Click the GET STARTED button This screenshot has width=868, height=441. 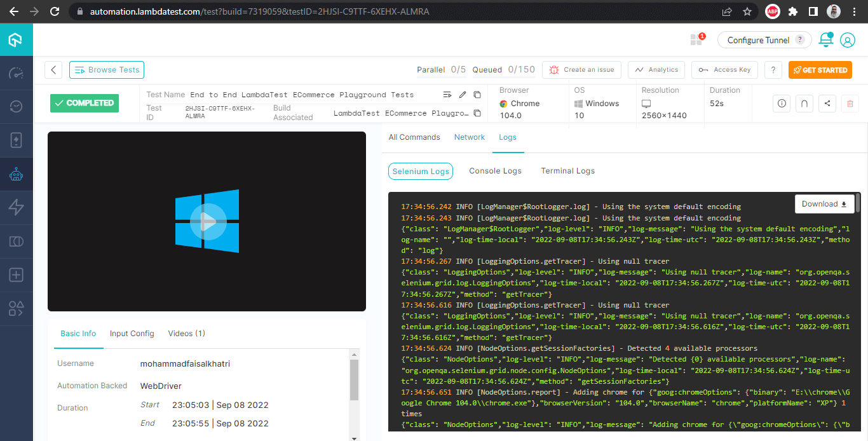pyautogui.click(x=820, y=70)
